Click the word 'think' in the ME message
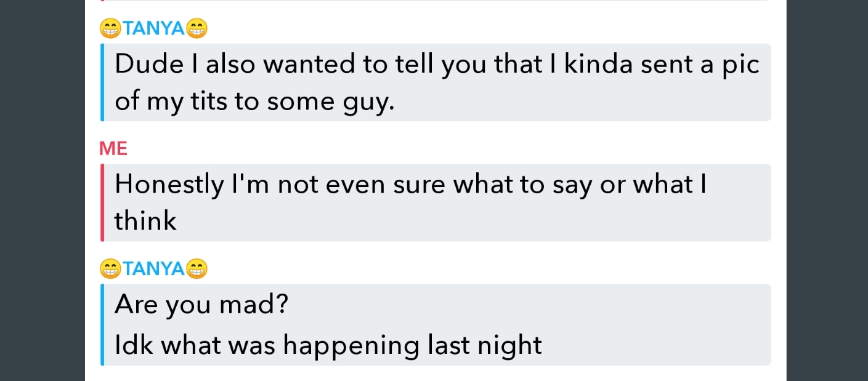 145,221
